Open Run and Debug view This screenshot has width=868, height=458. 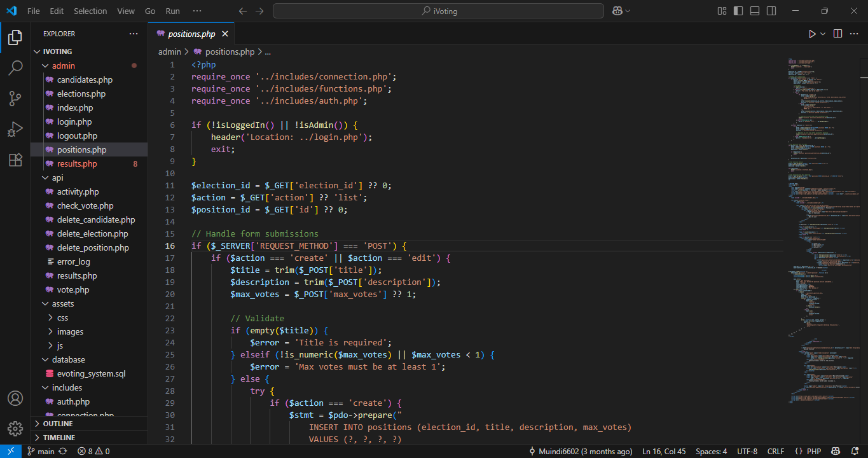[x=15, y=129]
